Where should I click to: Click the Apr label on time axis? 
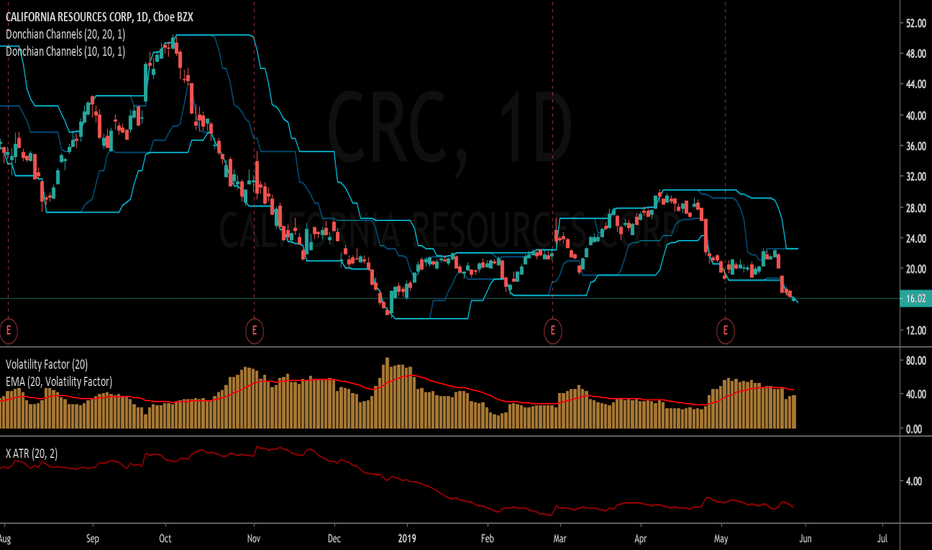(x=640, y=539)
